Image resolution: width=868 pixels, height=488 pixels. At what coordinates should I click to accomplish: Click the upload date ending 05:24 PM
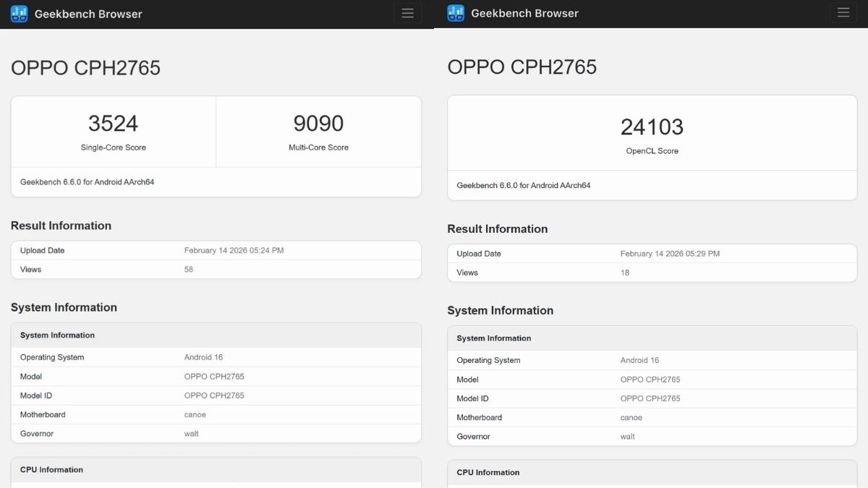(234, 251)
